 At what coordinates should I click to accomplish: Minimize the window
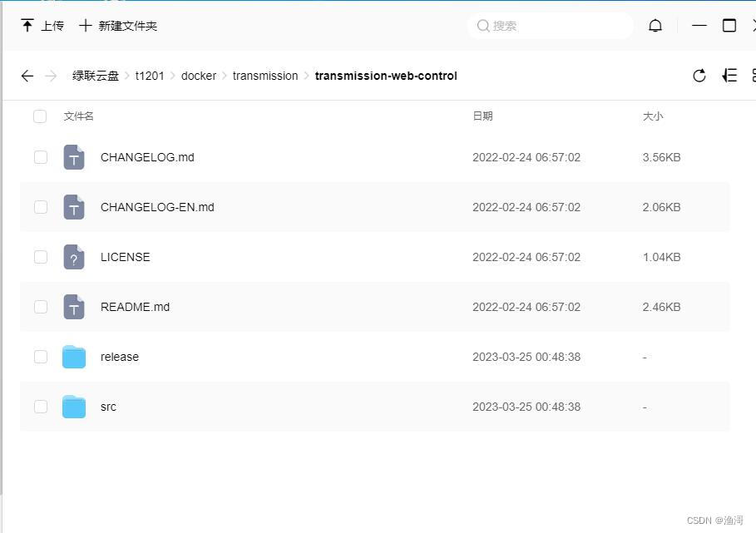tap(699, 26)
